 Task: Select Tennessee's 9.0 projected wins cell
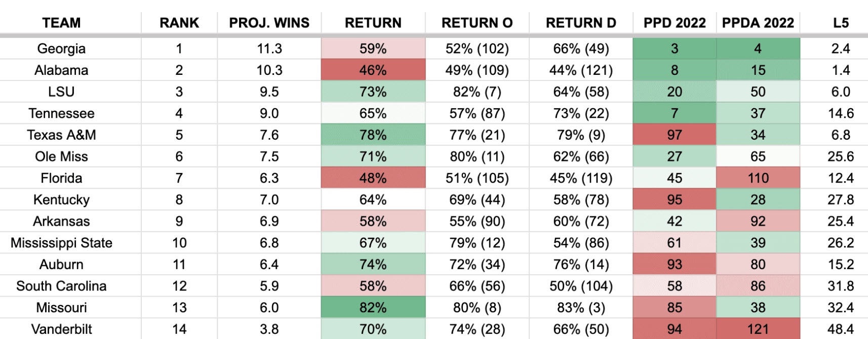click(269, 113)
